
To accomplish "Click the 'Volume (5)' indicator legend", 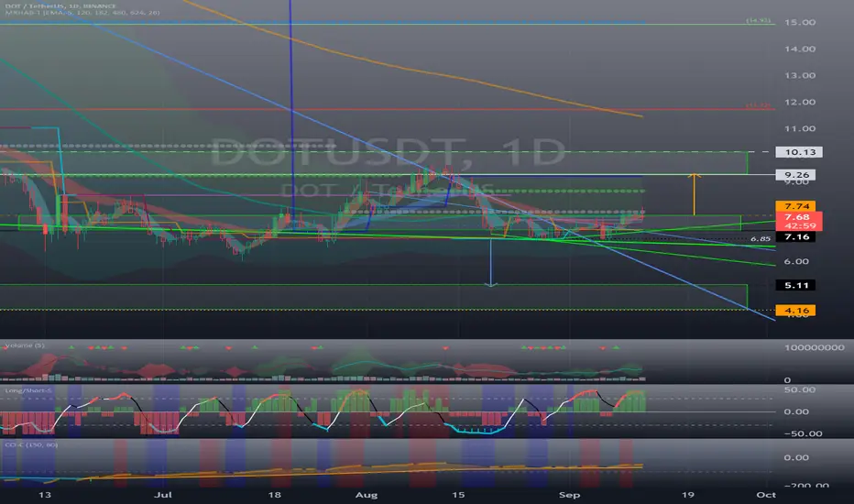I will click(x=25, y=345).
